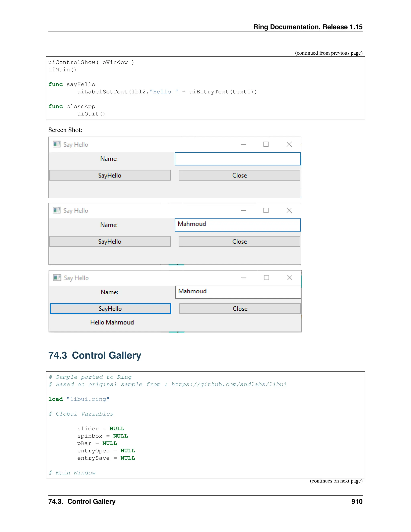The height and width of the screenshot is (532, 411).
Task: Click the focused SayHello button in bottom window
Action: click(110, 309)
